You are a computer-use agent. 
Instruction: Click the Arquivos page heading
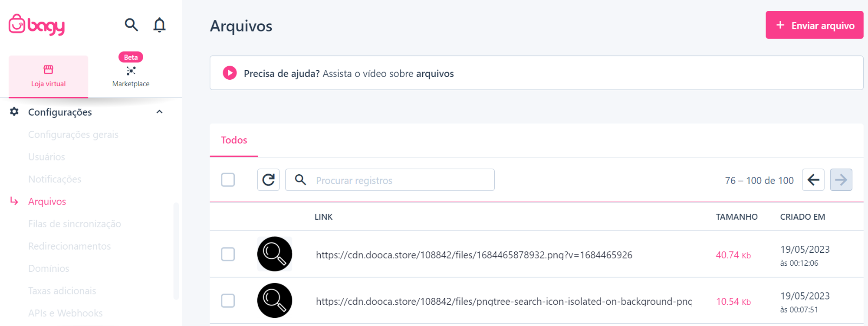click(241, 26)
